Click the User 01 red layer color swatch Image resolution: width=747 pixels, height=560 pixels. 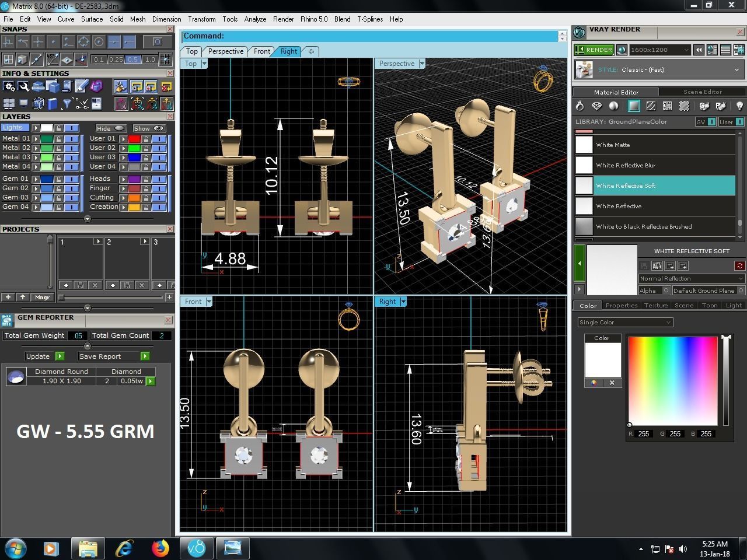point(134,139)
